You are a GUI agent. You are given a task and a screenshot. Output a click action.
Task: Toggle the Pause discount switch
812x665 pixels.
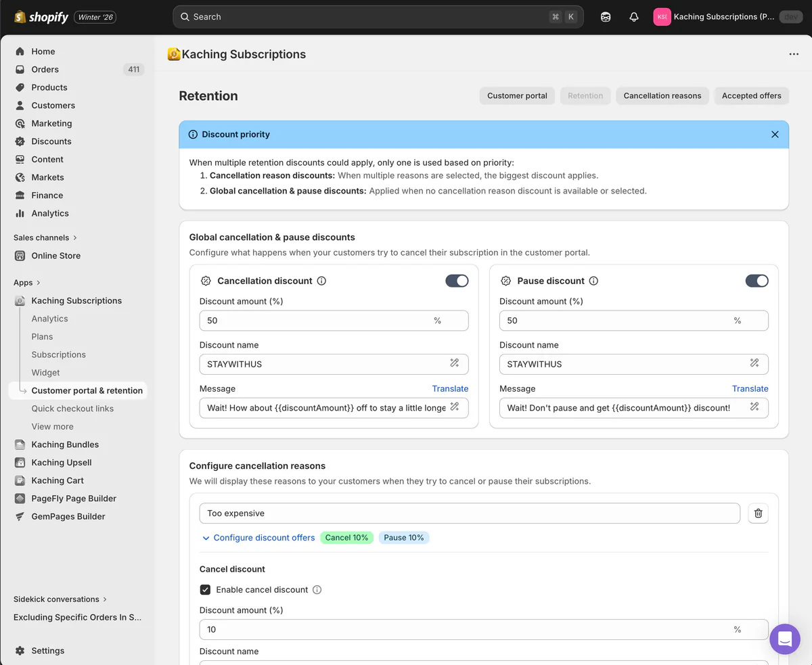(x=757, y=281)
